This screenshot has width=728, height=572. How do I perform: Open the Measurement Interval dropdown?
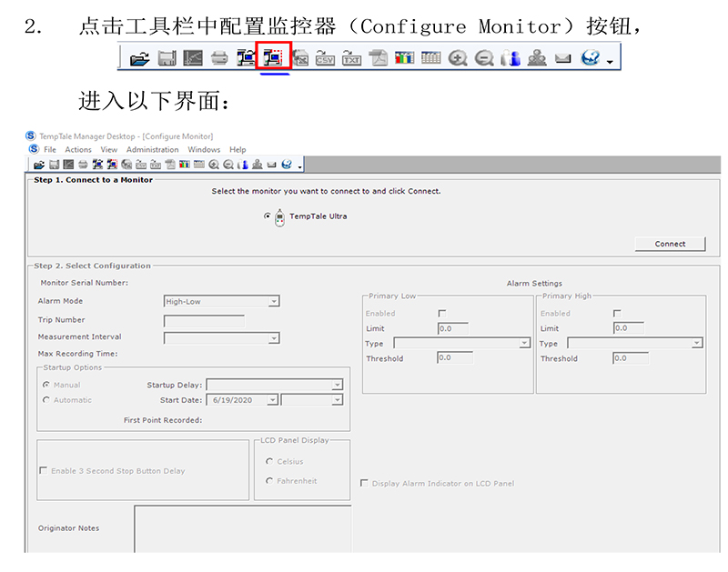274,338
